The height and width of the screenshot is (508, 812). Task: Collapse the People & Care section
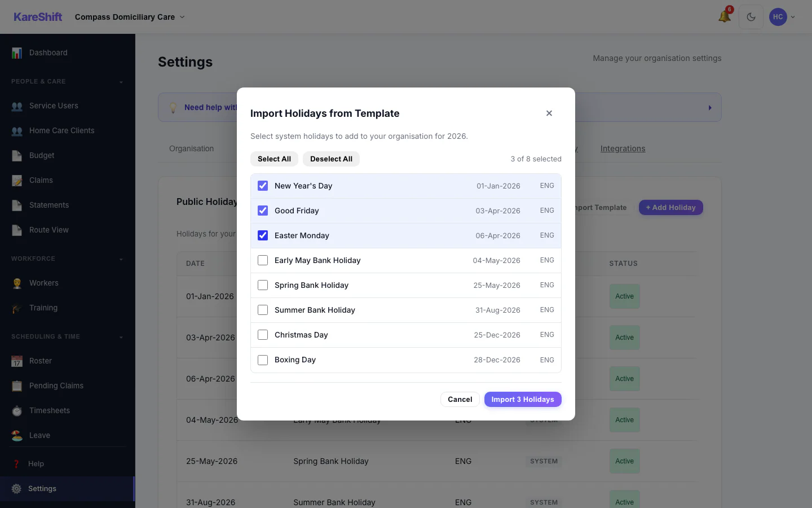coord(121,82)
